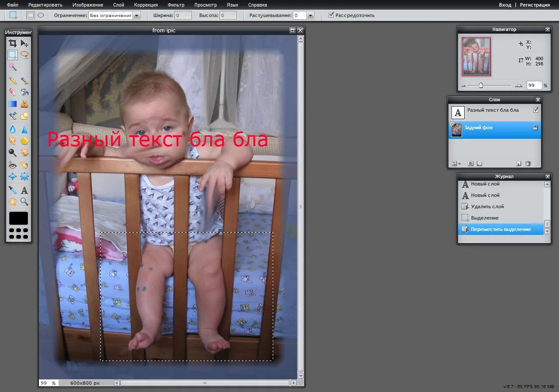Select the Sharpen cone tool

pos(24,129)
